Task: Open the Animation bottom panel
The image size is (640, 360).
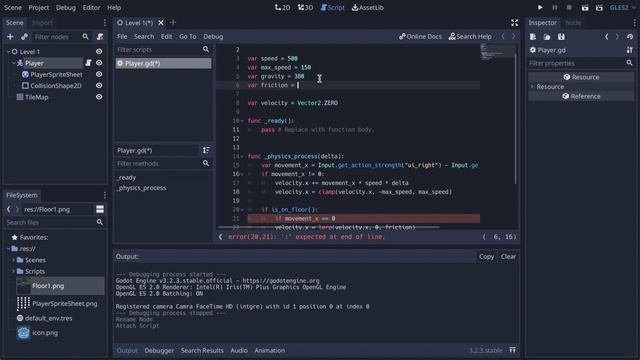Action: tap(269, 350)
